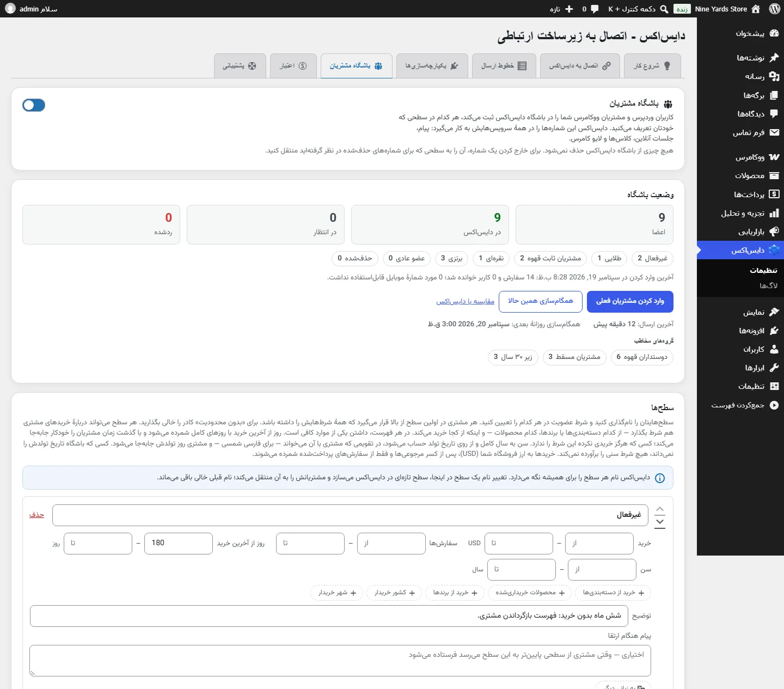784x689 pixels.
Task: Add محصولات خریداری‌شده condition
Action: click(x=530, y=593)
